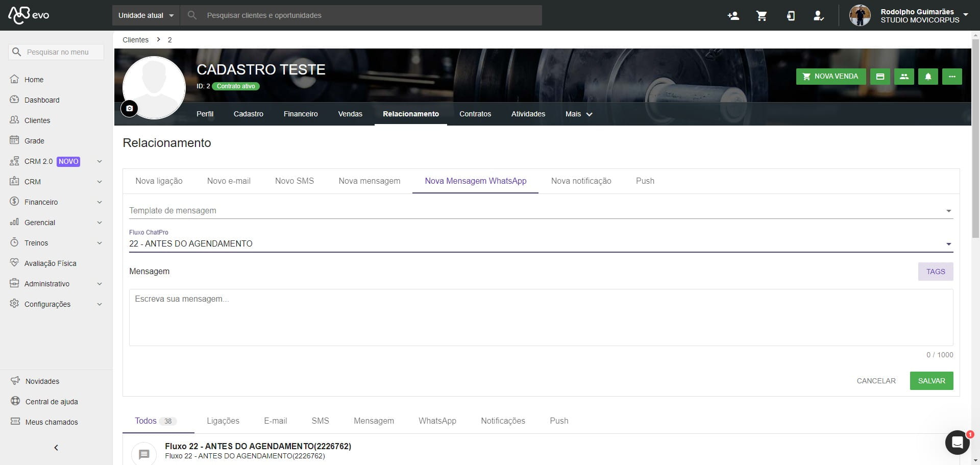
Task: Open the Template de mensagem dropdown
Action: pyautogui.click(x=541, y=210)
